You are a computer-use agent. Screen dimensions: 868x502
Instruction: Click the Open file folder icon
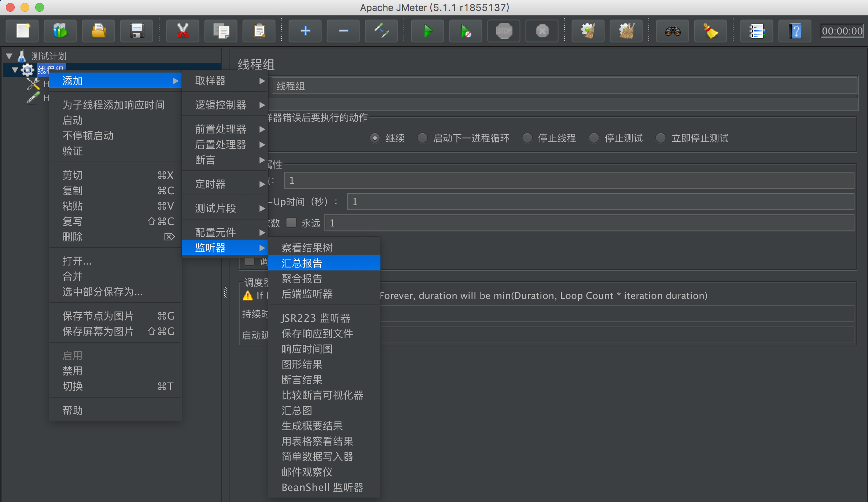99,31
